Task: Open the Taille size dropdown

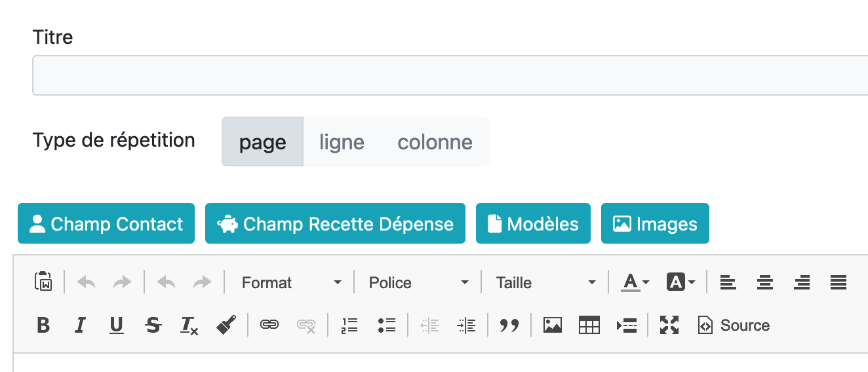Action: click(x=546, y=282)
